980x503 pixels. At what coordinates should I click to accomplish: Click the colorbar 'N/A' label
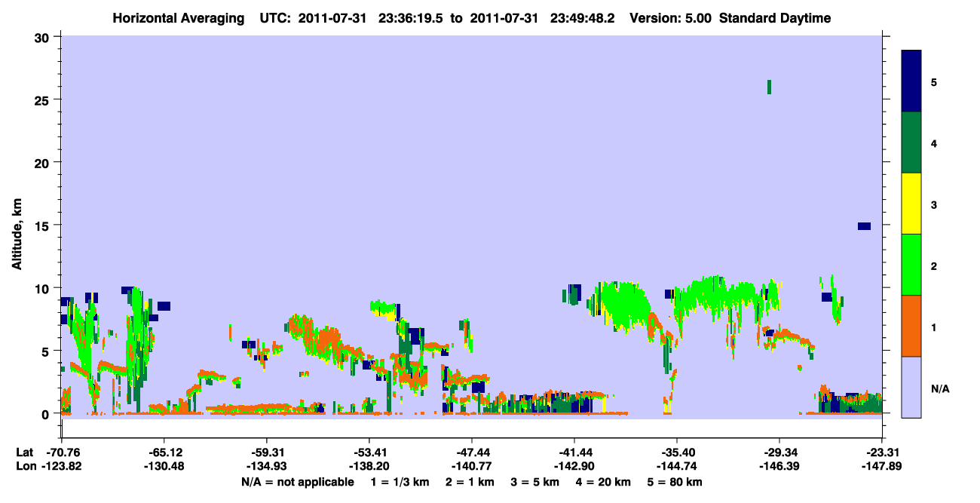(x=939, y=388)
